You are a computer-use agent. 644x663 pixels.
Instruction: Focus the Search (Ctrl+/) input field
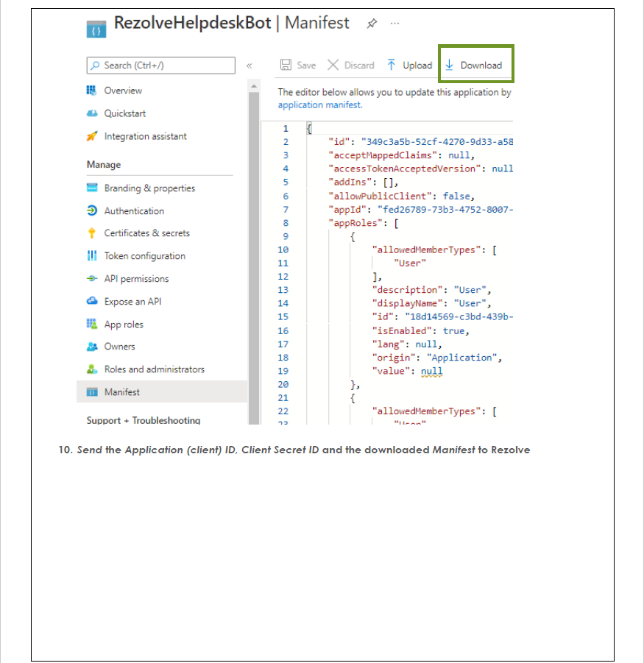click(160, 65)
